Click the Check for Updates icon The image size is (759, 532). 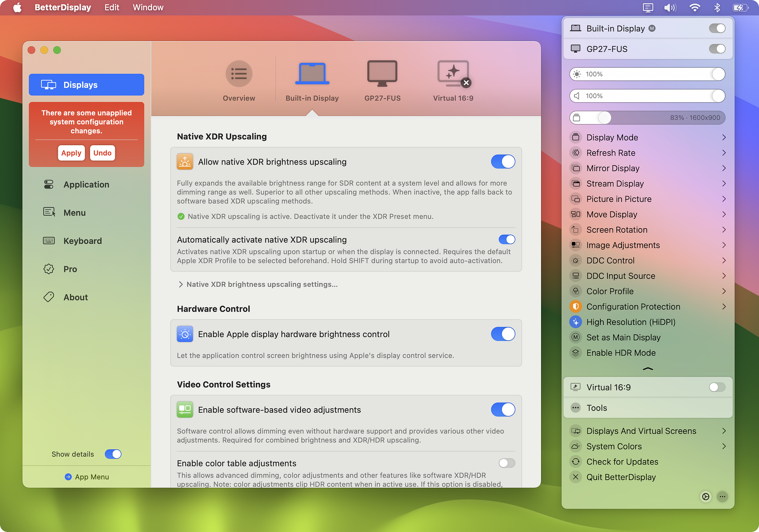click(x=576, y=462)
